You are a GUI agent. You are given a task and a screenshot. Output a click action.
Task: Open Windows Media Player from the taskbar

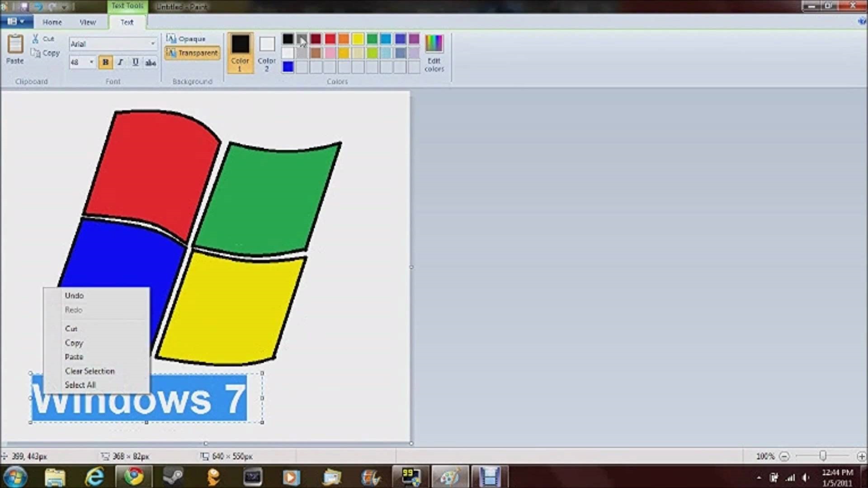(x=291, y=477)
